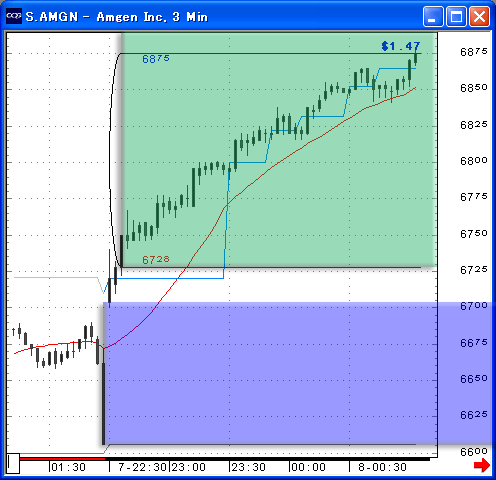The image size is (496, 480).
Task: Click the 01:30 time axis label
Action: coord(68,467)
